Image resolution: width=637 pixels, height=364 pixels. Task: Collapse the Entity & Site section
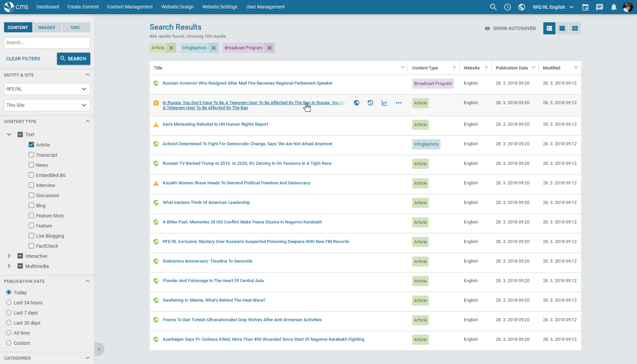click(x=88, y=75)
